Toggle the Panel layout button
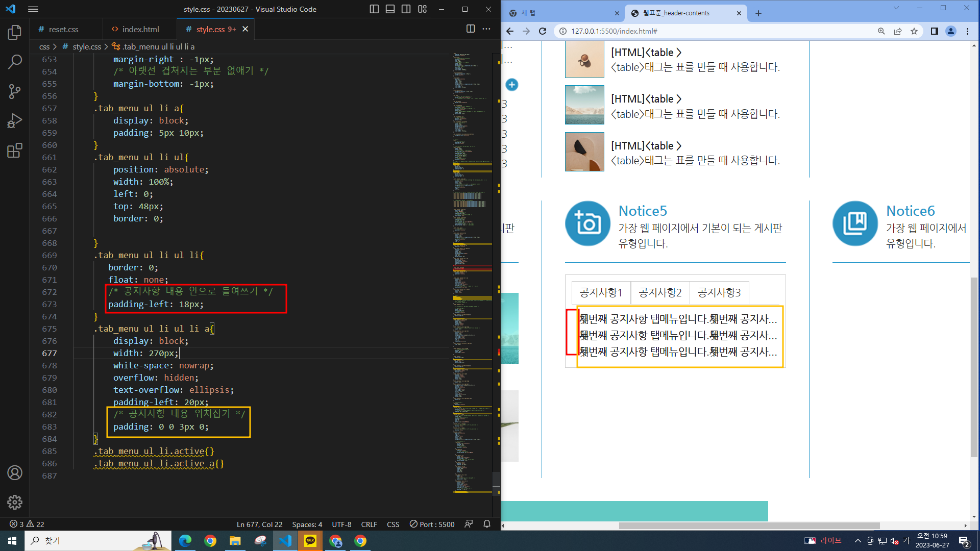This screenshot has height=551, width=980. click(x=390, y=9)
